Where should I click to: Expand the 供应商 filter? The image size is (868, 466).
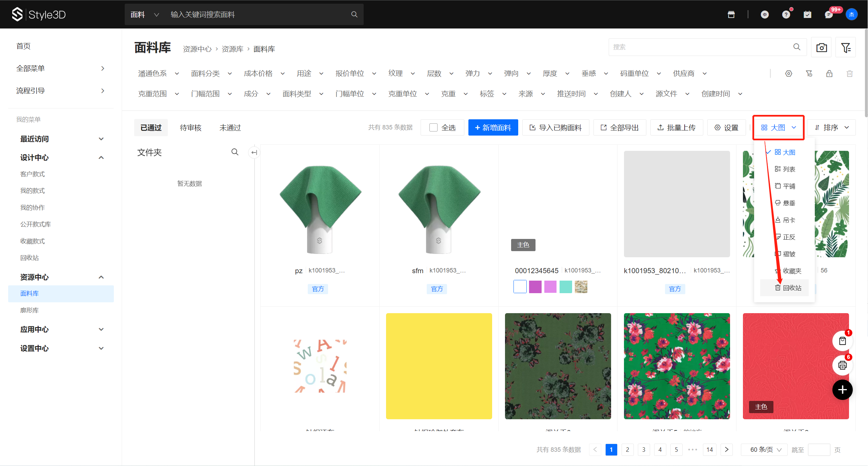tap(690, 74)
